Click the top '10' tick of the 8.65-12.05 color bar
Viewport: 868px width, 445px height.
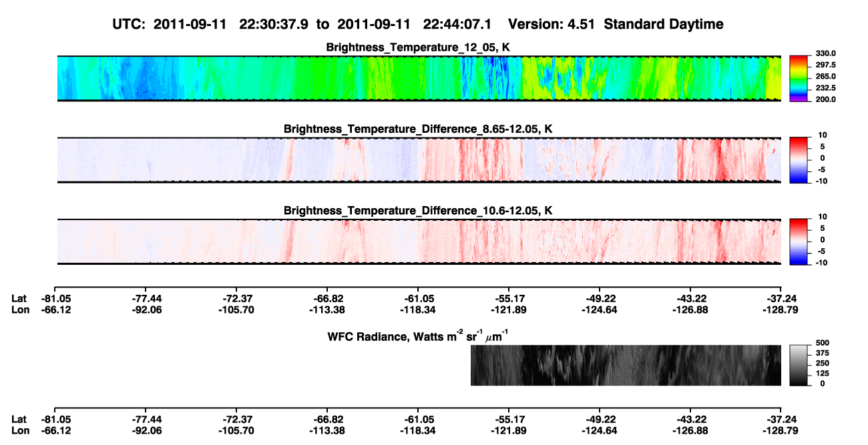pos(822,135)
